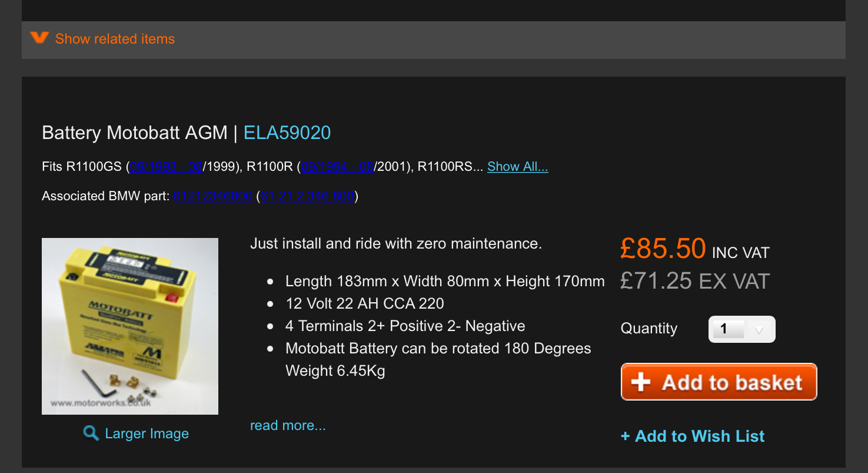Click the Add to Wish List text
This screenshot has height=473, width=868.
pos(700,436)
